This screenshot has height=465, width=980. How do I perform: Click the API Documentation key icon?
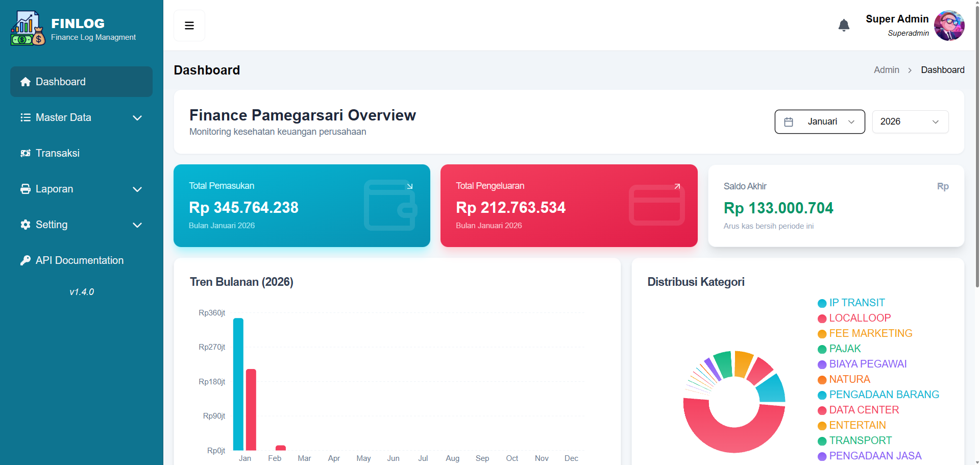(x=25, y=260)
